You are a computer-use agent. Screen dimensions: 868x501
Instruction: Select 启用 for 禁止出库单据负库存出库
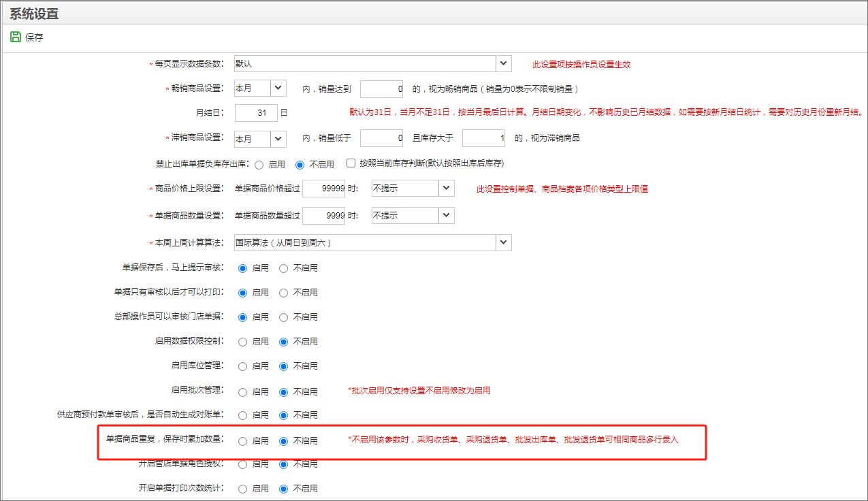(259, 164)
